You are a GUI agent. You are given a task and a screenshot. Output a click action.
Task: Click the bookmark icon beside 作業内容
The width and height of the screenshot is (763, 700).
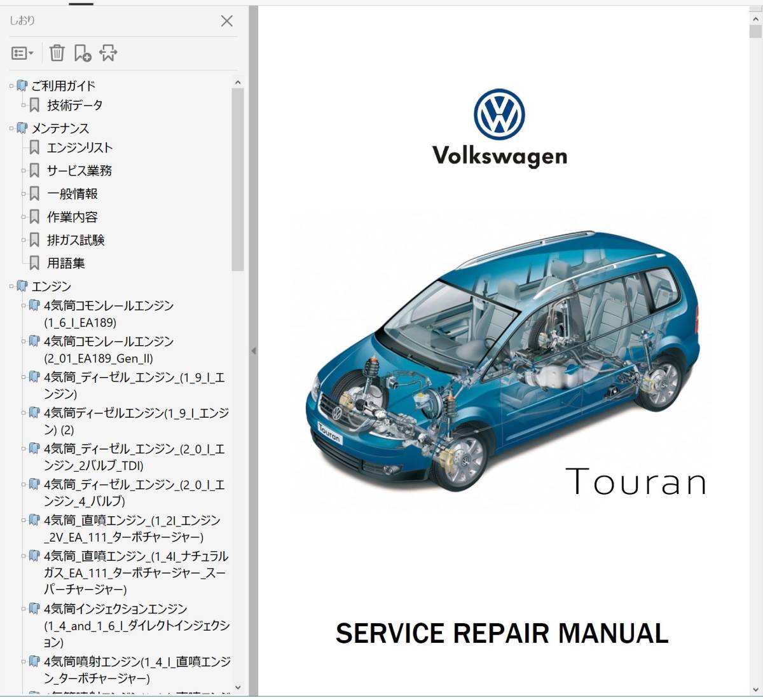coord(35,217)
